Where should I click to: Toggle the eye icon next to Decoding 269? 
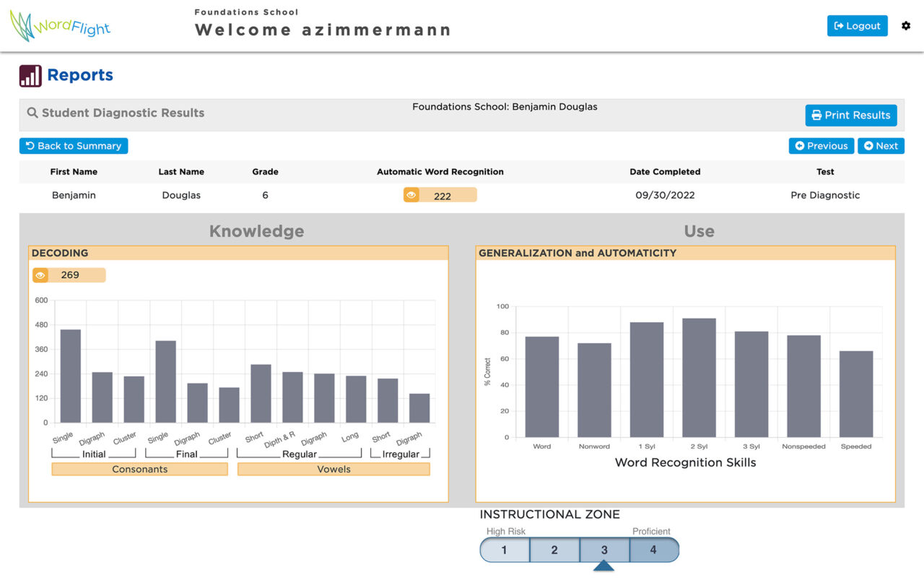tap(40, 275)
